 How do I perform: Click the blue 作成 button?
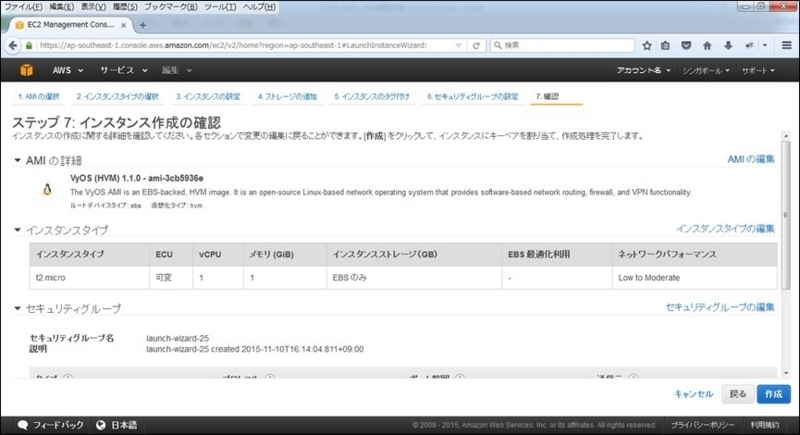tap(773, 394)
